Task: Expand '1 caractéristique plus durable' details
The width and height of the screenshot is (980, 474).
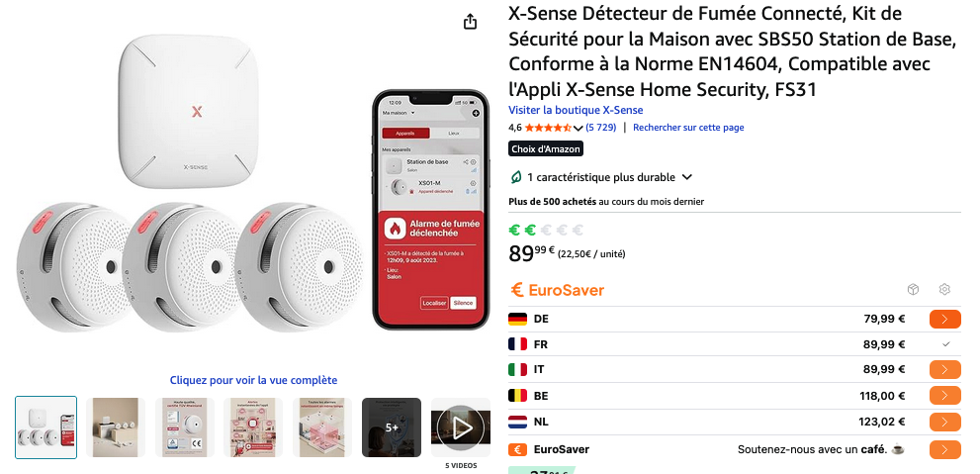Action: point(687,177)
